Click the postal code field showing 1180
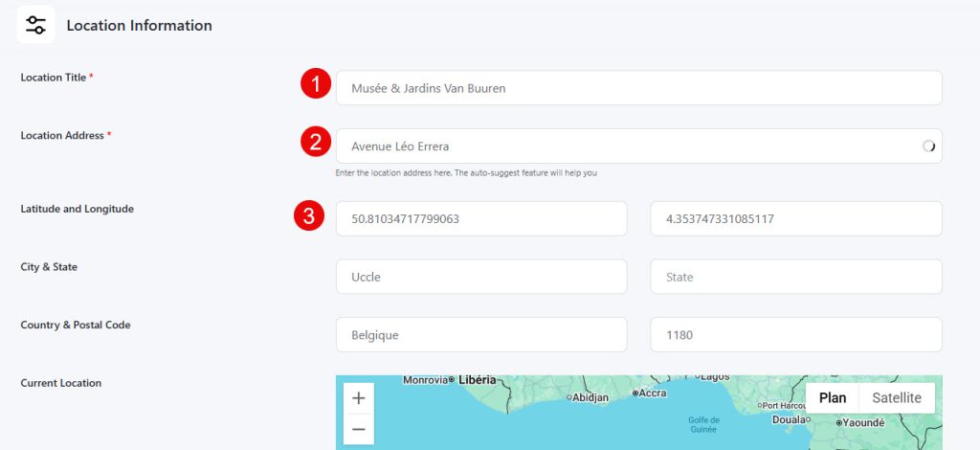The height and width of the screenshot is (450, 980). pyautogui.click(x=795, y=335)
